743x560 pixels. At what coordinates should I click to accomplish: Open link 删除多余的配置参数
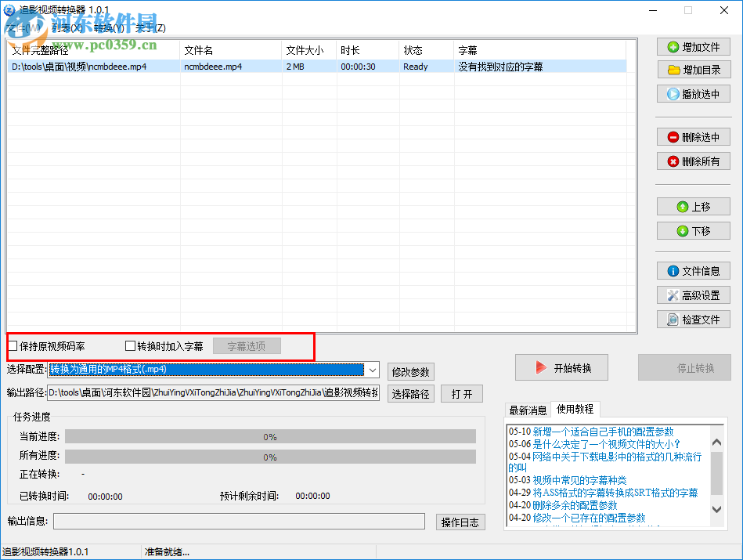pyautogui.click(x=575, y=505)
